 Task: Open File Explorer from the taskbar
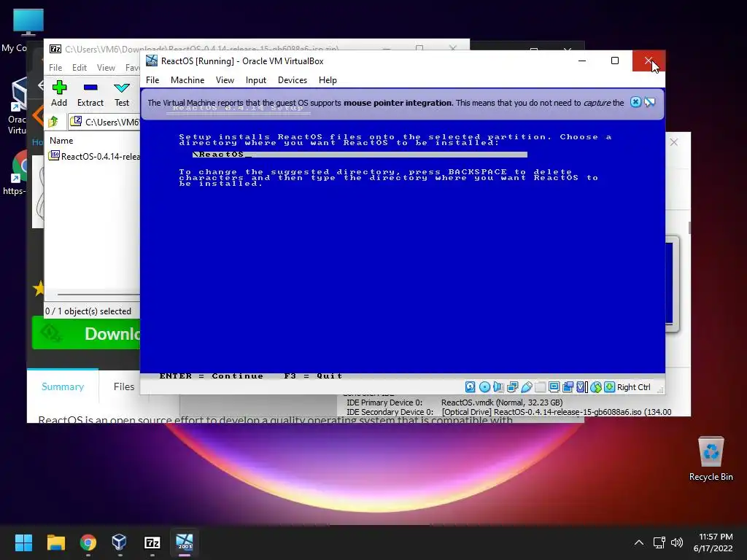coord(55,542)
